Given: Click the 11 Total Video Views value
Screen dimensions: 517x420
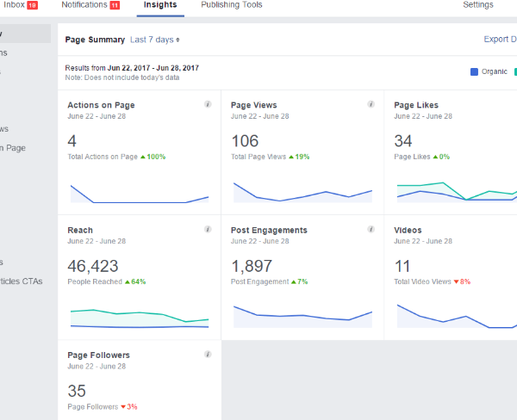Looking at the screenshot, I should tap(402, 266).
